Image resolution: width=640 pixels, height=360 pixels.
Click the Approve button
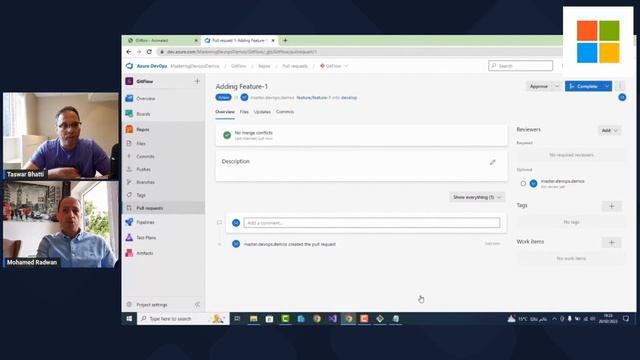click(x=539, y=86)
